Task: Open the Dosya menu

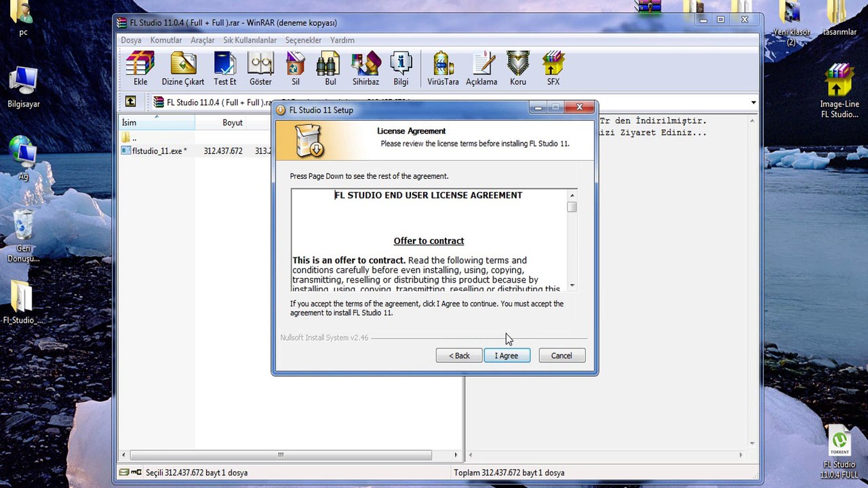Action: 131,40
